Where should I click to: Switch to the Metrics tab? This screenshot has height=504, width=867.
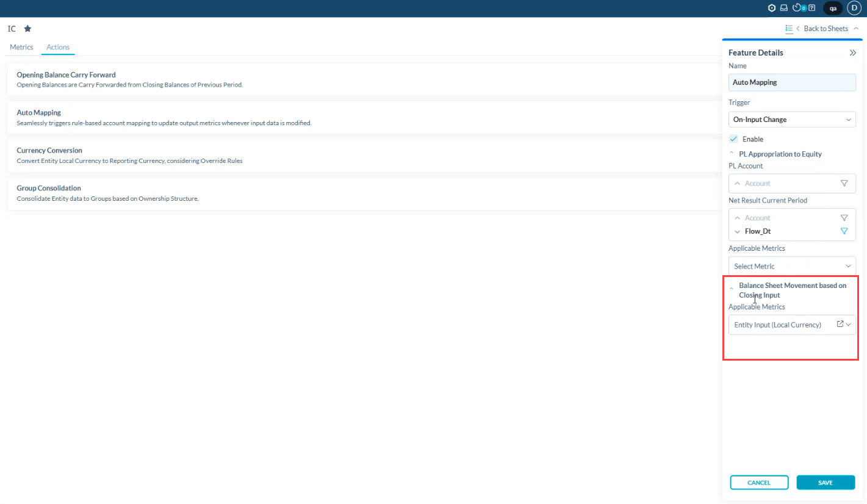point(21,47)
